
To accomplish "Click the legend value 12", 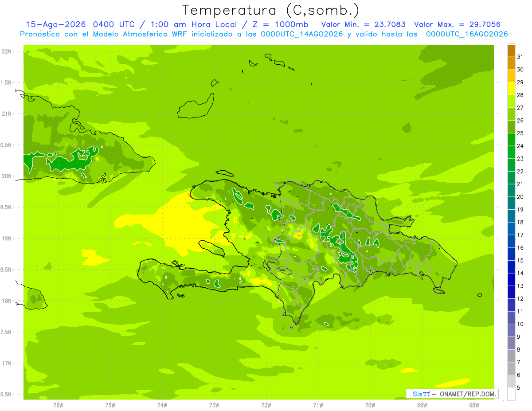I will click(520, 299).
